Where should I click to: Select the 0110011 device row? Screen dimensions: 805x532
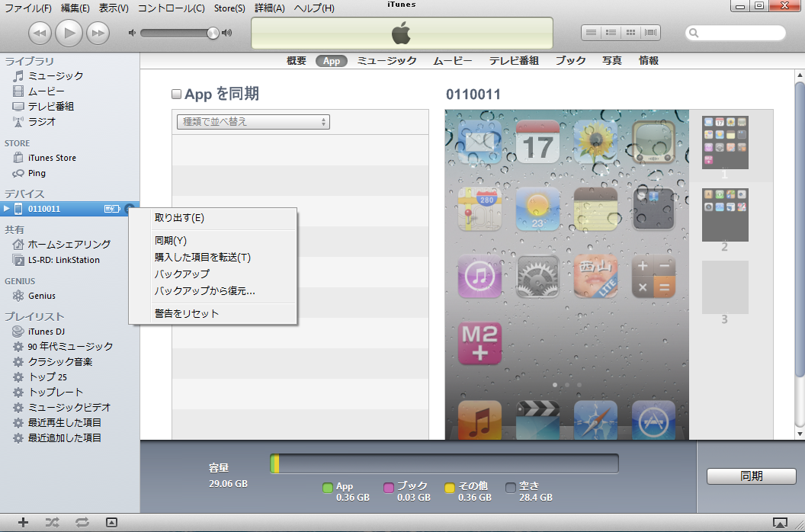pyautogui.click(x=69, y=209)
